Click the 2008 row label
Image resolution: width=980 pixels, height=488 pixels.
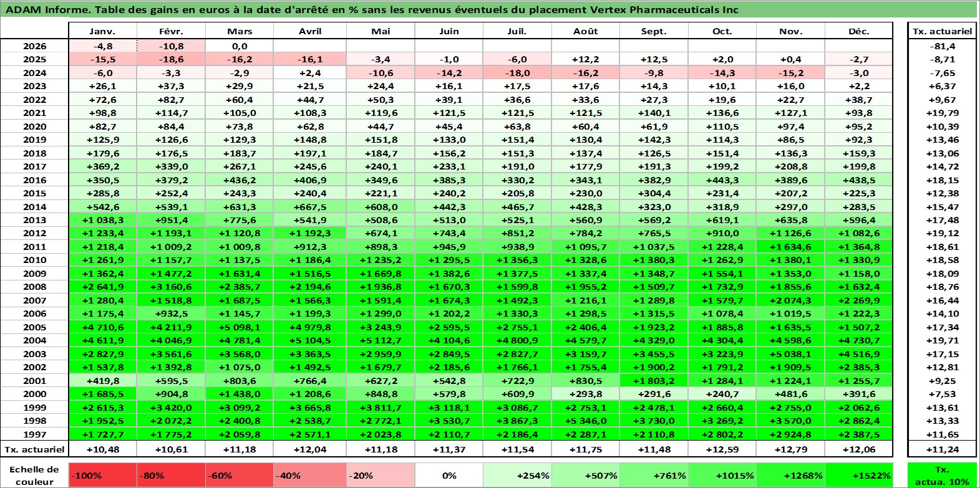click(34, 287)
